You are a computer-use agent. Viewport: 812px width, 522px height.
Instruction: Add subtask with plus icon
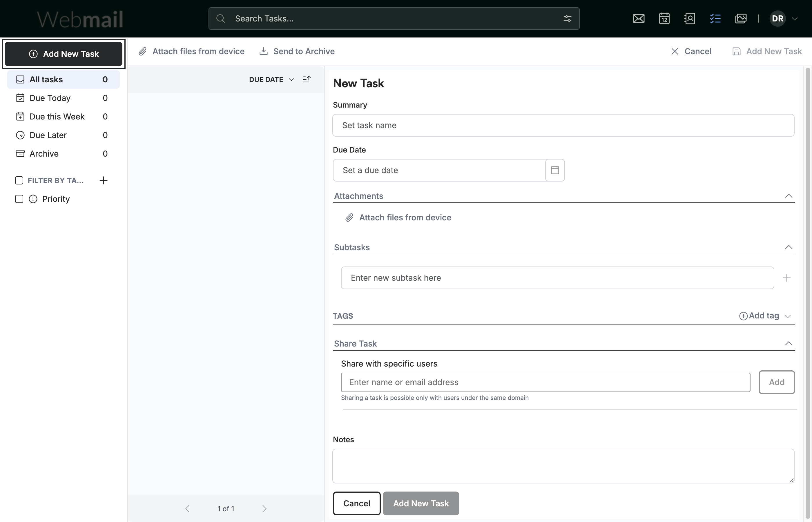[786, 278]
